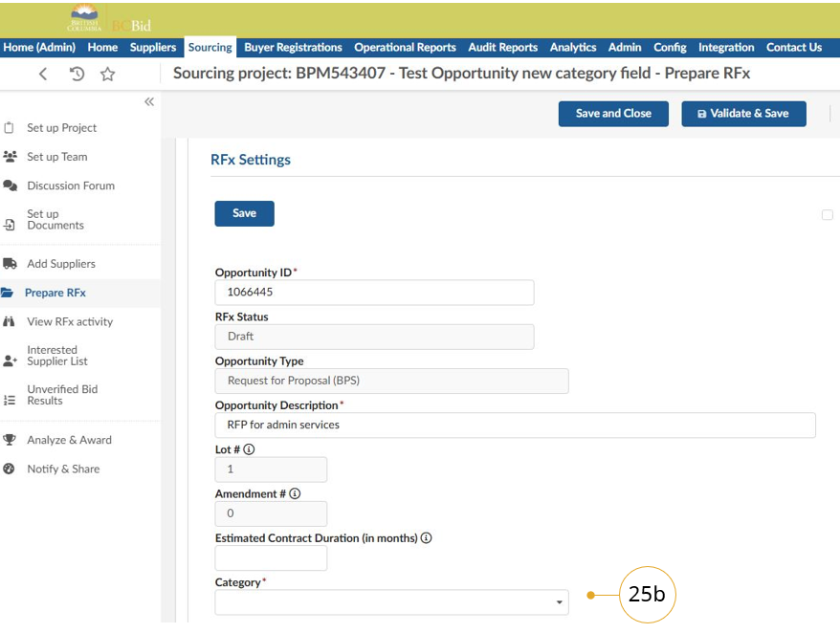Screen dimensions: 840x633
Task: Click the Save and Close button
Action: [x=613, y=114]
